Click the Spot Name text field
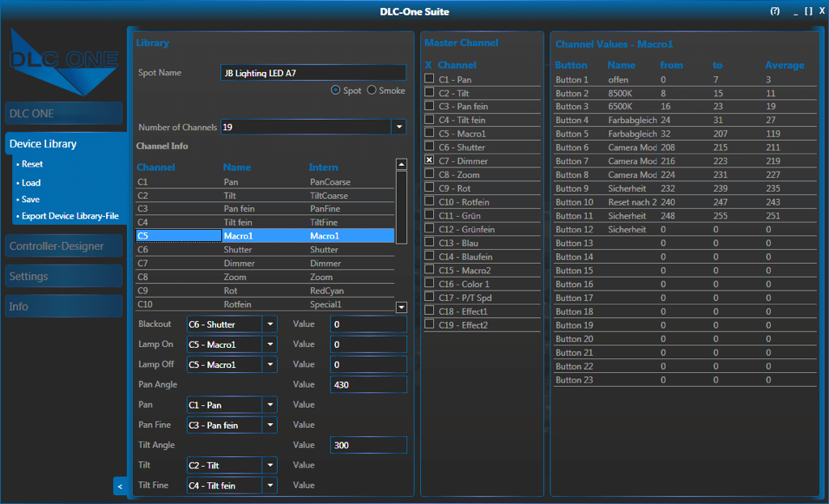The width and height of the screenshot is (829, 504). (312, 73)
